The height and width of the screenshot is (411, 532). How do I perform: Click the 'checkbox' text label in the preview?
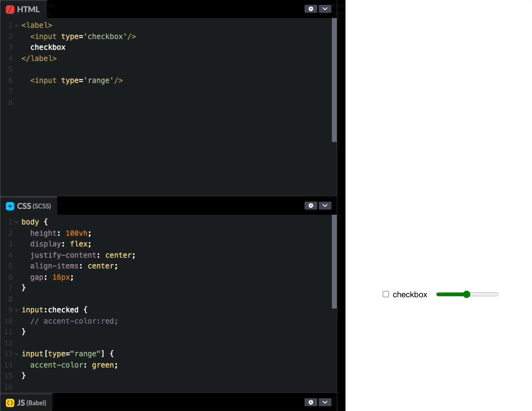409,294
